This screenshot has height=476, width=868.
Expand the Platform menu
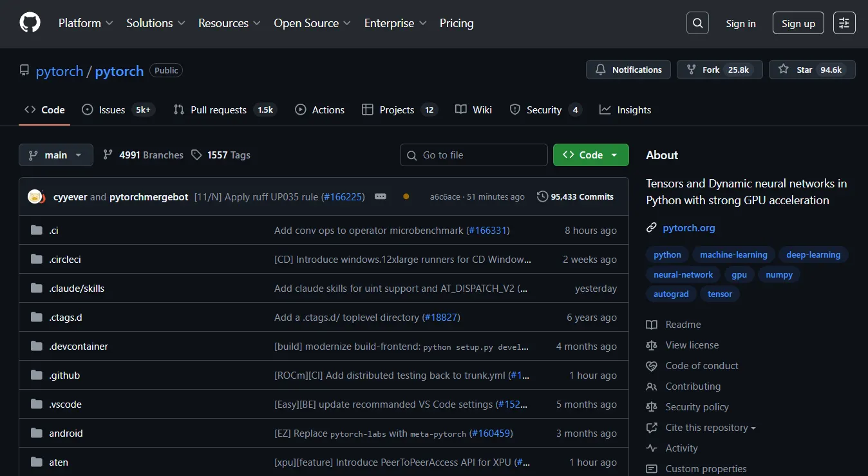[x=86, y=23]
